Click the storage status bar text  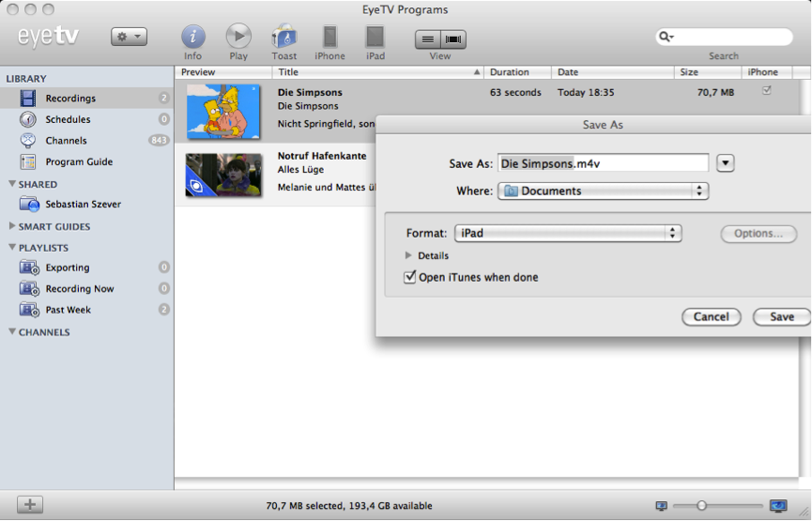coord(349,506)
